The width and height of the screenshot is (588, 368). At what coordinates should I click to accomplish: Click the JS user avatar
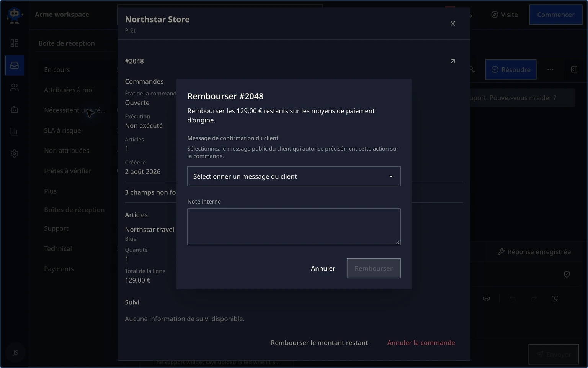(x=15, y=353)
